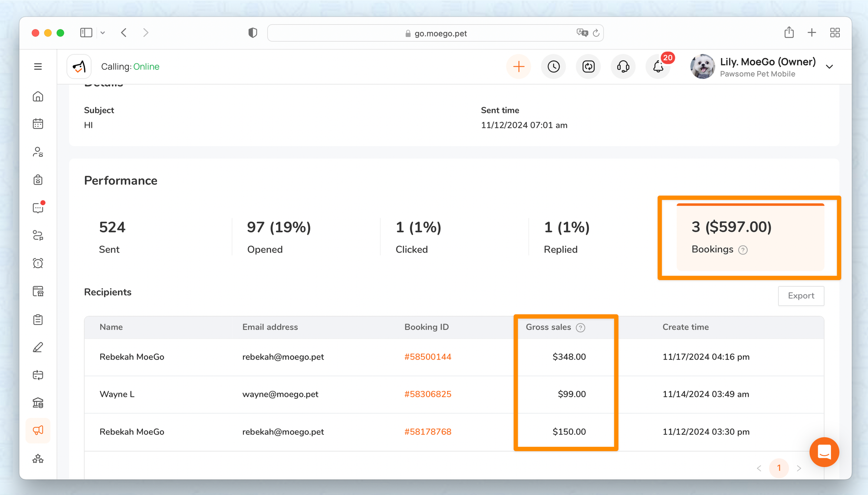Click the go.moego.pet address bar
Image resolution: width=868 pixels, height=495 pixels.
pyautogui.click(x=435, y=33)
